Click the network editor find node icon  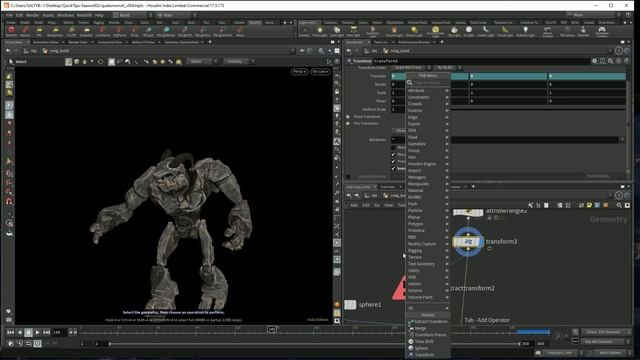click(x=619, y=205)
